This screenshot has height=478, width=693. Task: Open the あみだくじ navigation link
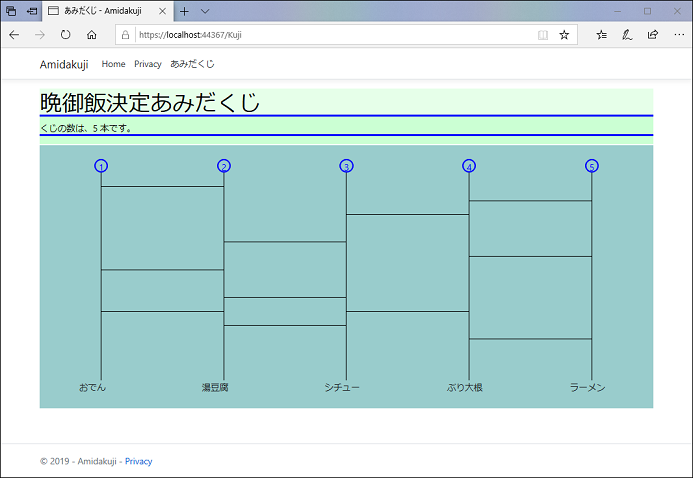[x=192, y=64]
